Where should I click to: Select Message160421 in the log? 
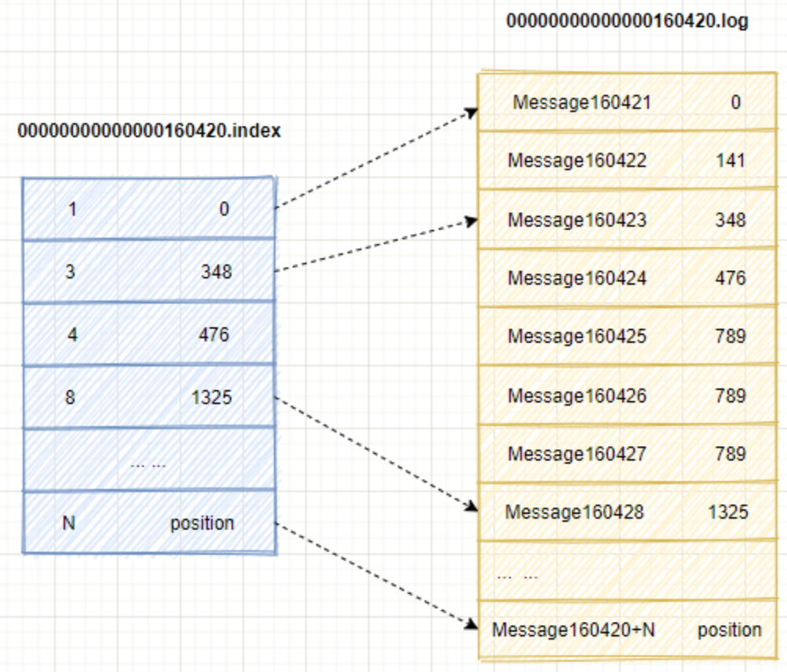(x=581, y=103)
